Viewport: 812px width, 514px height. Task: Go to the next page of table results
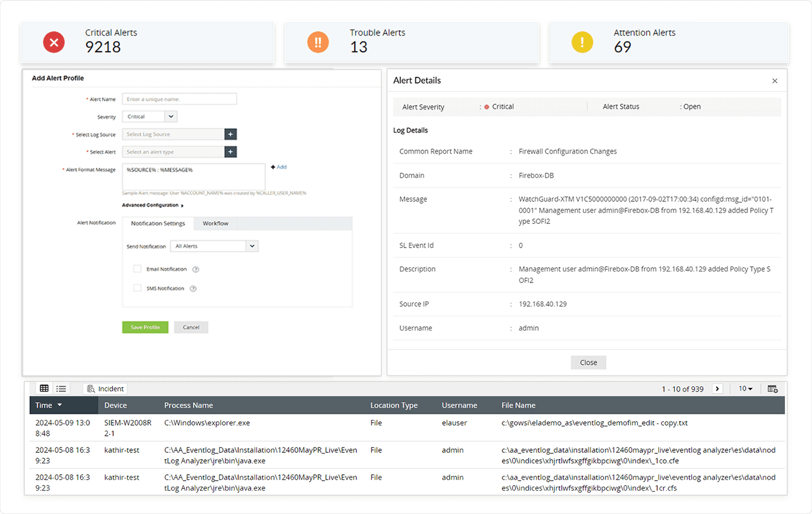coord(717,388)
